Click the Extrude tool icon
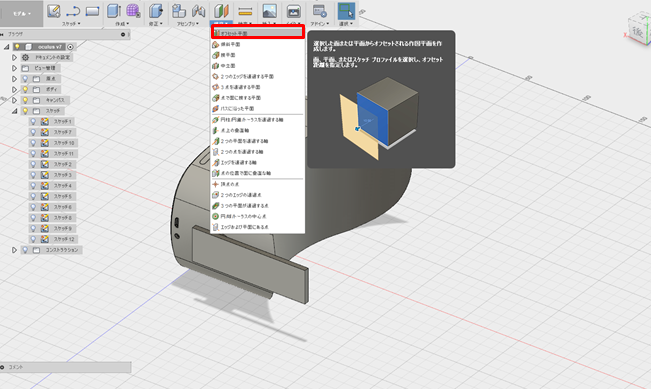Screen dimensions: 651x389 [114, 11]
